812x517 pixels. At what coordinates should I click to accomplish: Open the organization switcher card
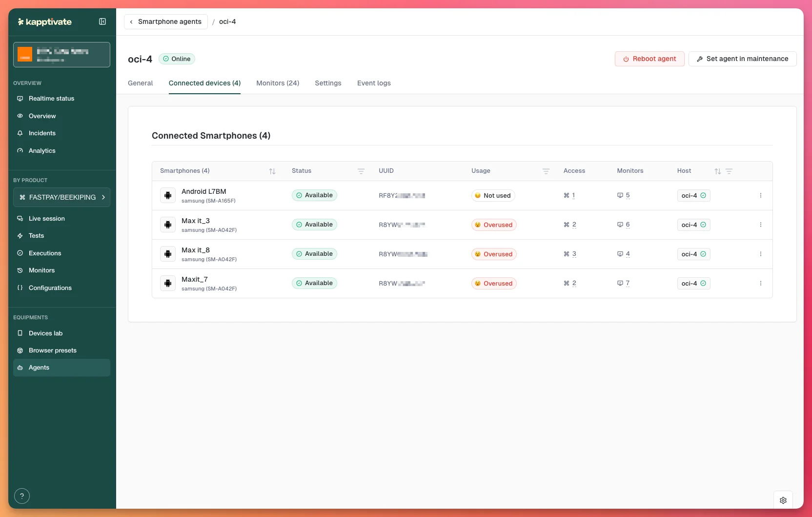coord(61,55)
